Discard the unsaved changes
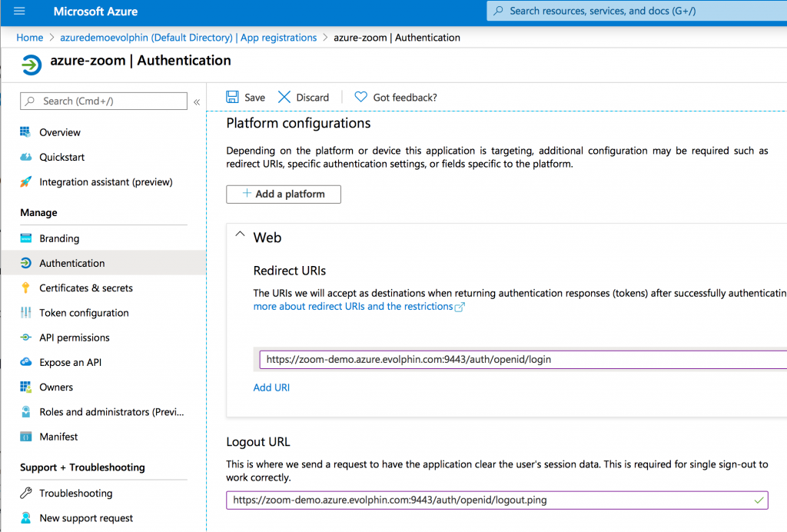The height and width of the screenshot is (532, 787). pyautogui.click(x=304, y=97)
